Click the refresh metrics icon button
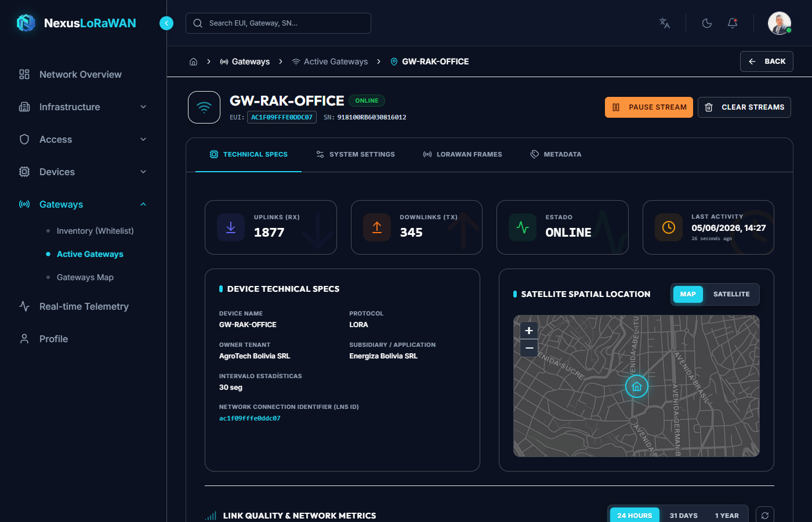 [765, 516]
